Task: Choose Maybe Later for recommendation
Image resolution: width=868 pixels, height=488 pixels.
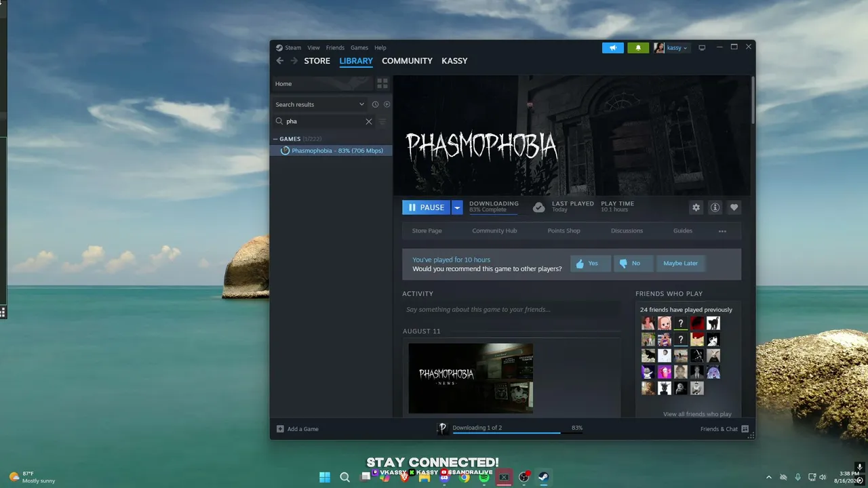Action: (681, 264)
